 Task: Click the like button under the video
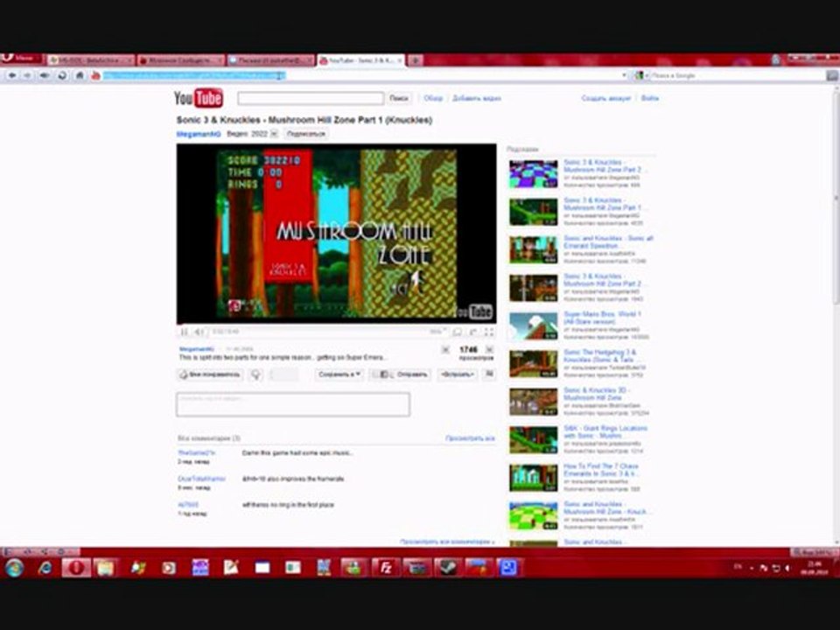pyautogui.click(x=209, y=374)
